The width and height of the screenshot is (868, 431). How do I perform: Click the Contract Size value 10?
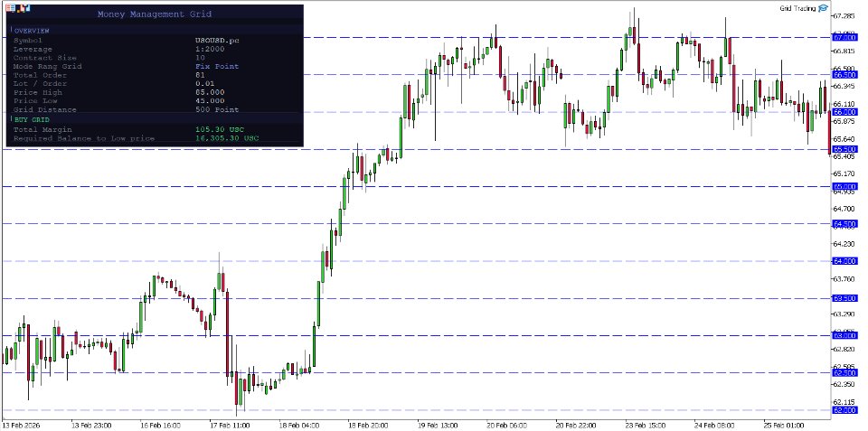(200, 58)
